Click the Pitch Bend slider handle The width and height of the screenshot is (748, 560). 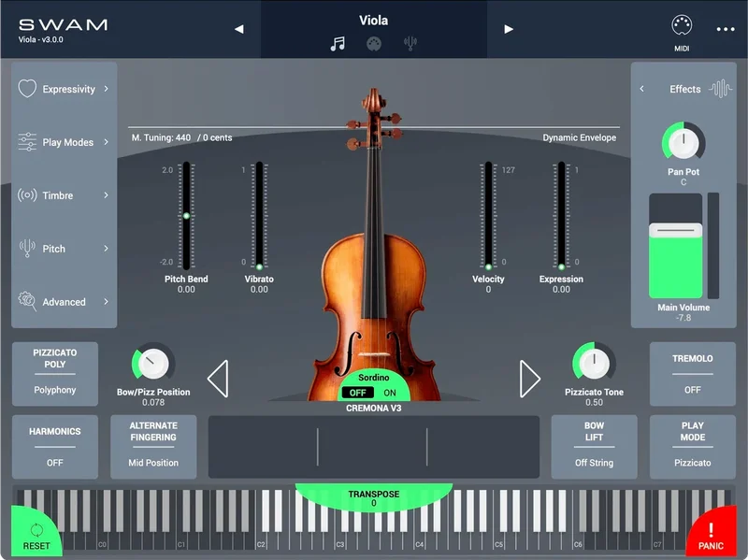click(x=186, y=216)
